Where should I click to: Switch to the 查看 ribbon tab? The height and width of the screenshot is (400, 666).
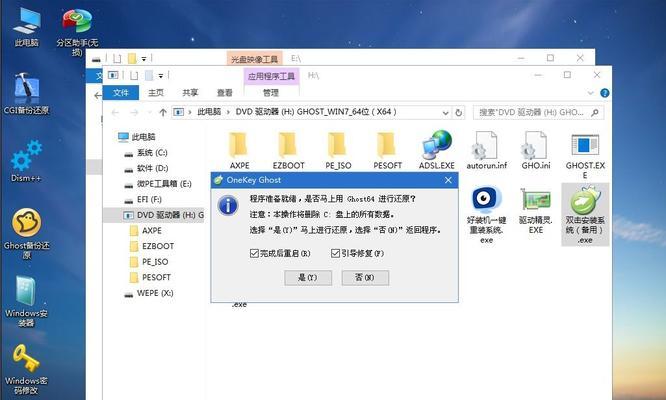click(225, 93)
